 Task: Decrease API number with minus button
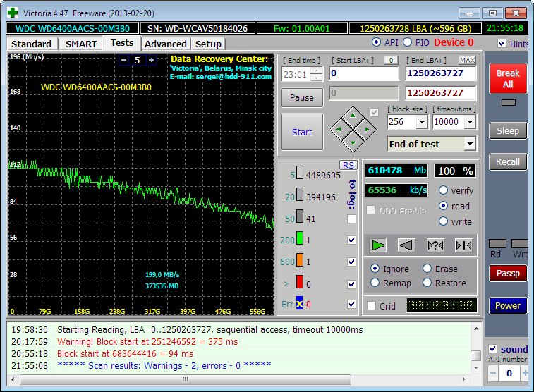tap(493, 373)
